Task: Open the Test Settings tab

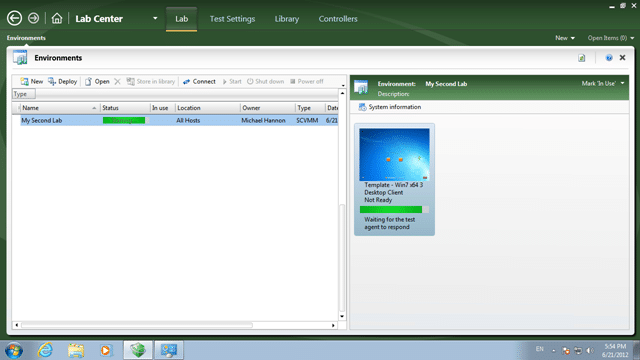Action: click(232, 19)
